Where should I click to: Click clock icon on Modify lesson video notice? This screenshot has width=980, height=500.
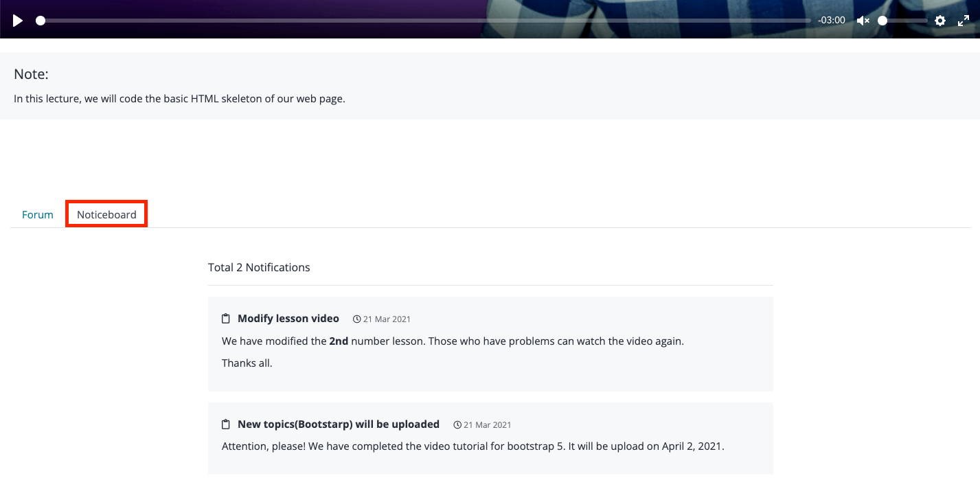(x=356, y=319)
